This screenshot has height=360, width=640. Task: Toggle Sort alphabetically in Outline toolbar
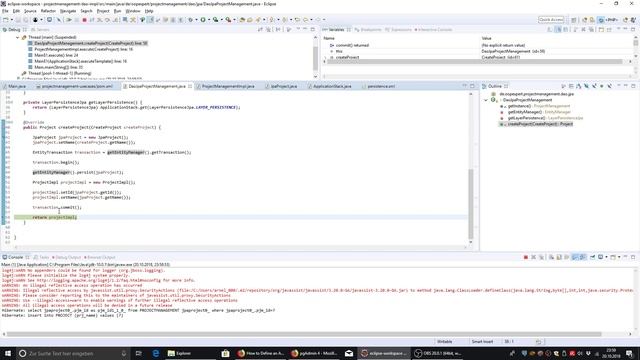pyautogui.click(x=578, y=86)
